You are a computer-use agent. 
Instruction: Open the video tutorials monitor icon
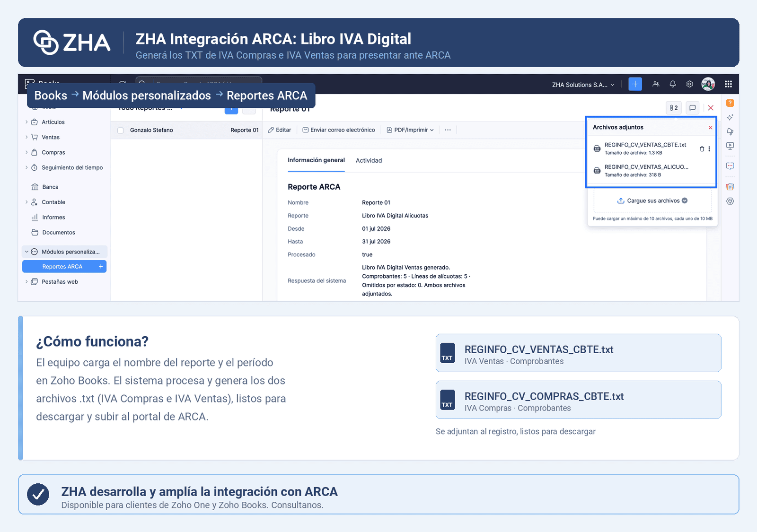(x=730, y=146)
